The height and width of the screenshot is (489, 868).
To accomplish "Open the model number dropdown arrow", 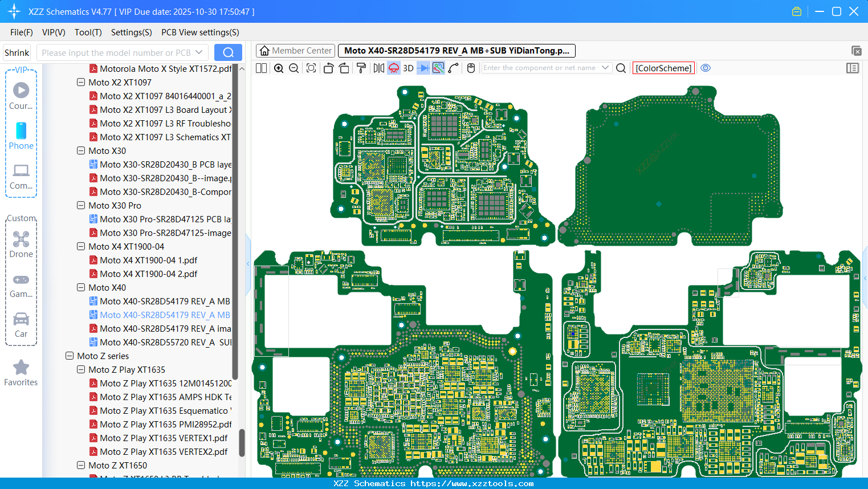I will [199, 52].
